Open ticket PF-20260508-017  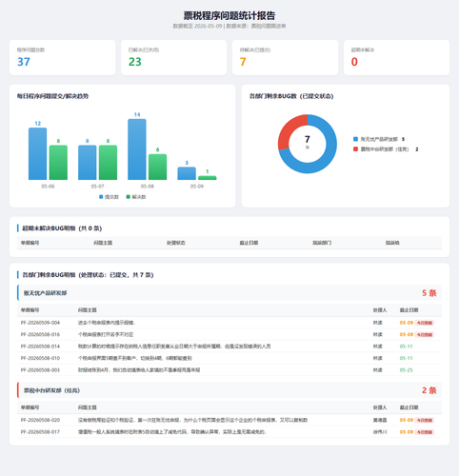40,432
